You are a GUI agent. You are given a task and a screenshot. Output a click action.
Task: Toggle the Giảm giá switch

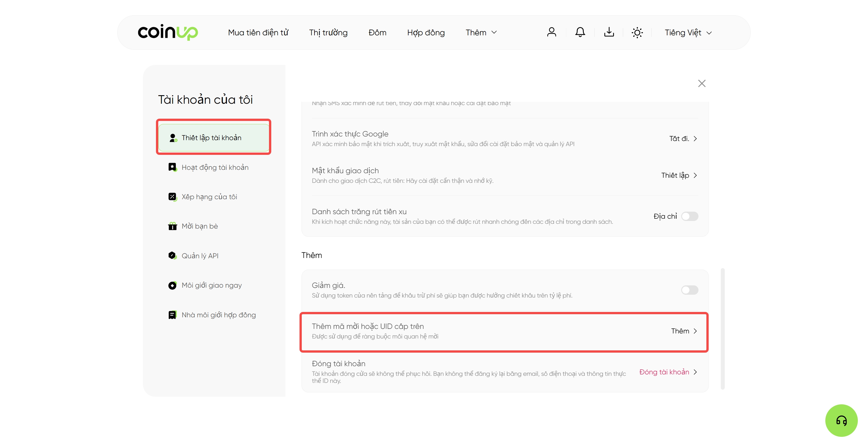pyautogui.click(x=690, y=290)
